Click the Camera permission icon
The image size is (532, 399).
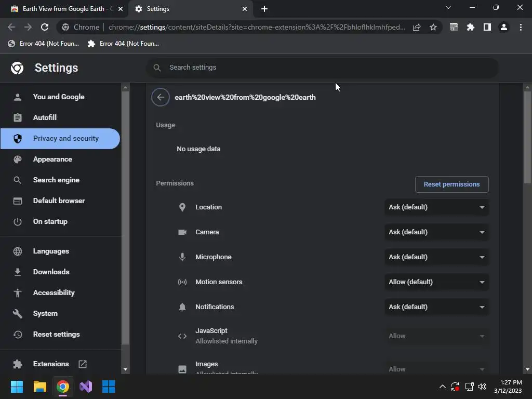coord(182,232)
